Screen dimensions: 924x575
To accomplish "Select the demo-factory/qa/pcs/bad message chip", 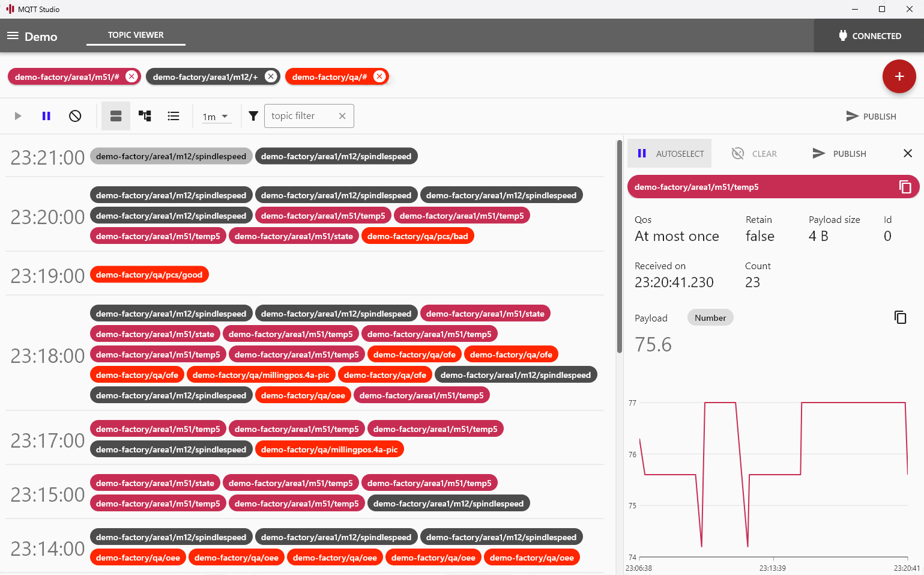I will pyautogui.click(x=417, y=236).
